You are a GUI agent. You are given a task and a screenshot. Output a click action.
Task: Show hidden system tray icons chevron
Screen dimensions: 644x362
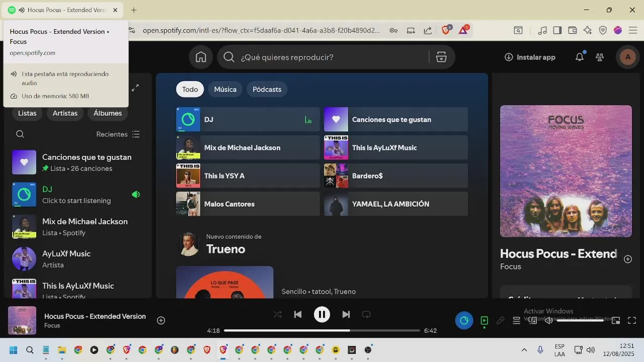click(524, 350)
